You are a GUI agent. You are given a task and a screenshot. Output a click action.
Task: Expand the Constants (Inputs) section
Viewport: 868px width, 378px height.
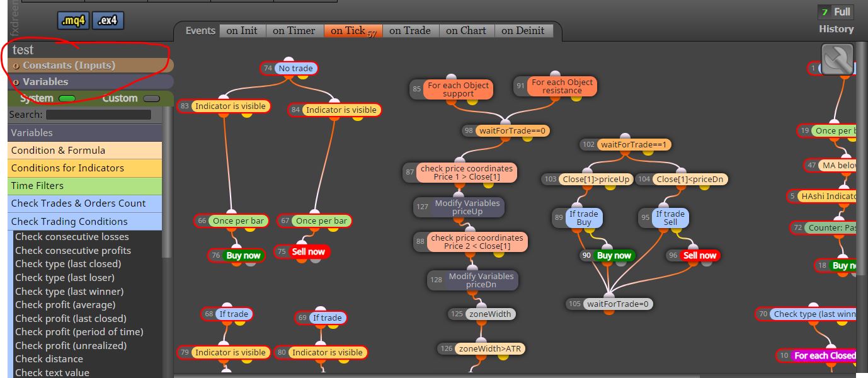(91, 66)
